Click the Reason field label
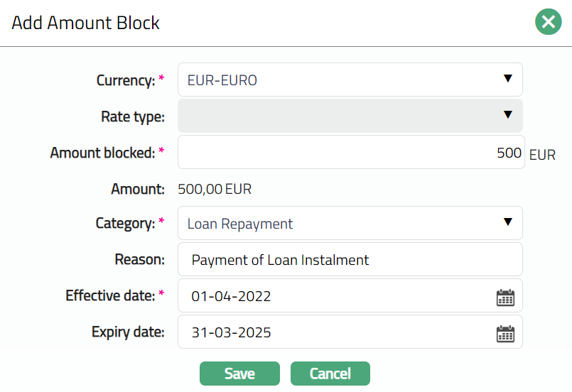The width and height of the screenshot is (572, 392). click(x=139, y=260)
